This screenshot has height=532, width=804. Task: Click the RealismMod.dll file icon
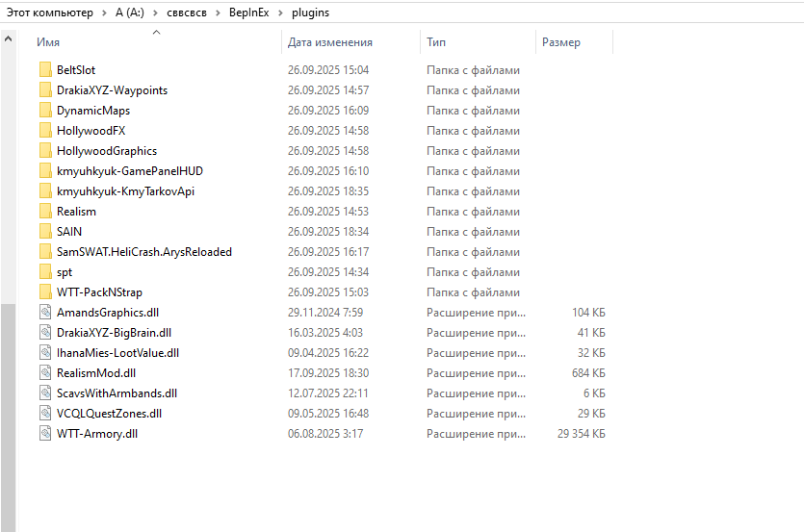[45, 373]
